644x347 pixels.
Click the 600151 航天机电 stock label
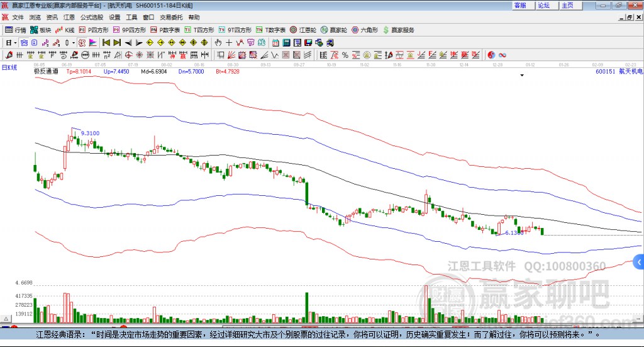click(x=619, y=72)
